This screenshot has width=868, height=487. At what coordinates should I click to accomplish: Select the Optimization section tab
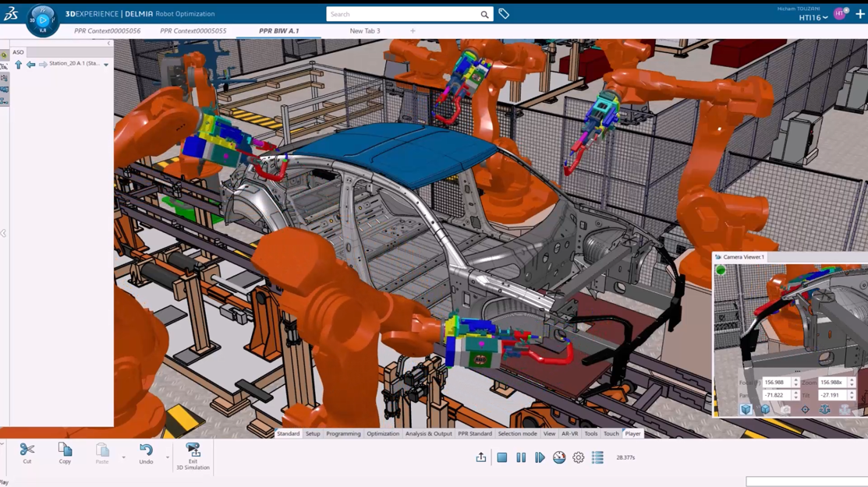pos(383,434)
